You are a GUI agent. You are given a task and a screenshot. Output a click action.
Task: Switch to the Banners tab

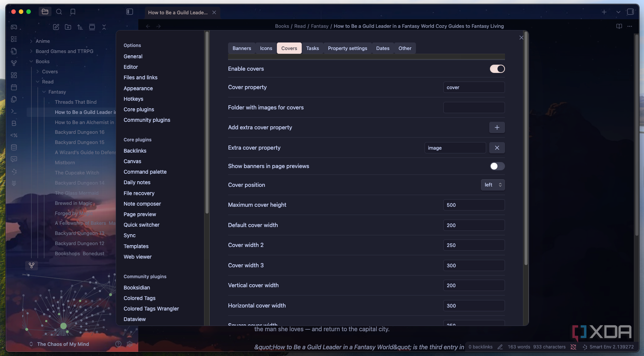(x=242, y=48)
